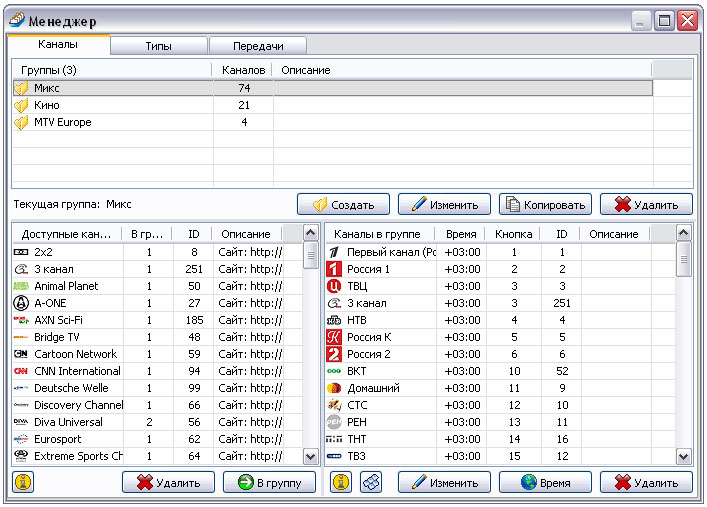This screenshot has width=707, height=507.
Task: Click Доступные каналы column header
Action: pos(68,234)
